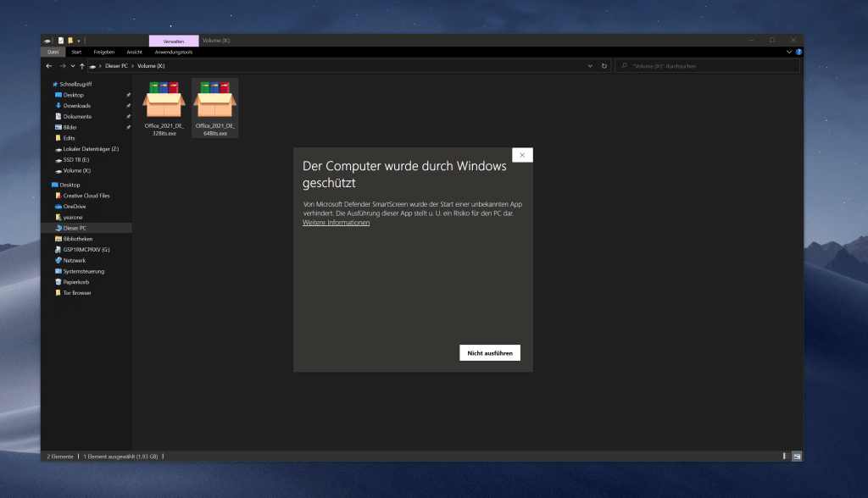Open the GSP1RMCPRXV (G:) drive

pyautogui.click(x=86, y=250)
